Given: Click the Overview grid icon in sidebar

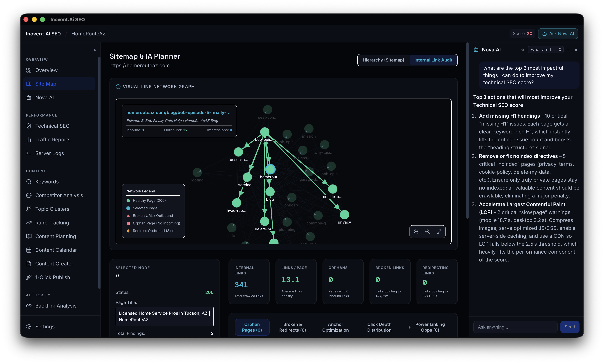Looking at the screenshot, I should [x=29, y=70].
